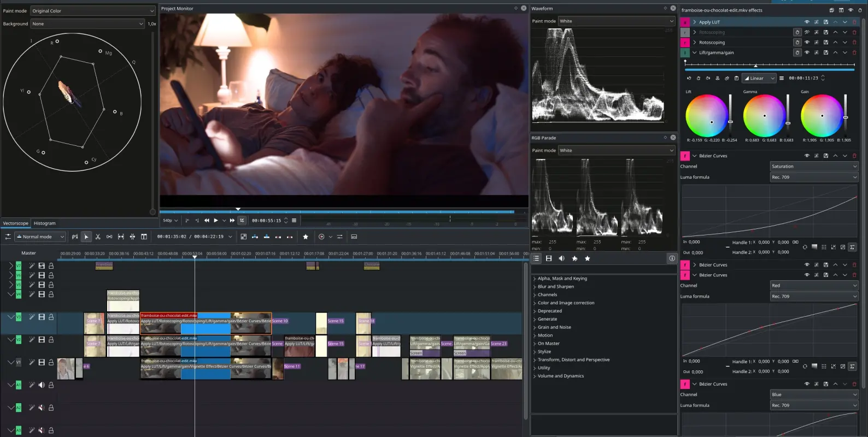Add or remove keyframe button in Lift/gamma/gain
868x437 pixels.
coord(698,78)
